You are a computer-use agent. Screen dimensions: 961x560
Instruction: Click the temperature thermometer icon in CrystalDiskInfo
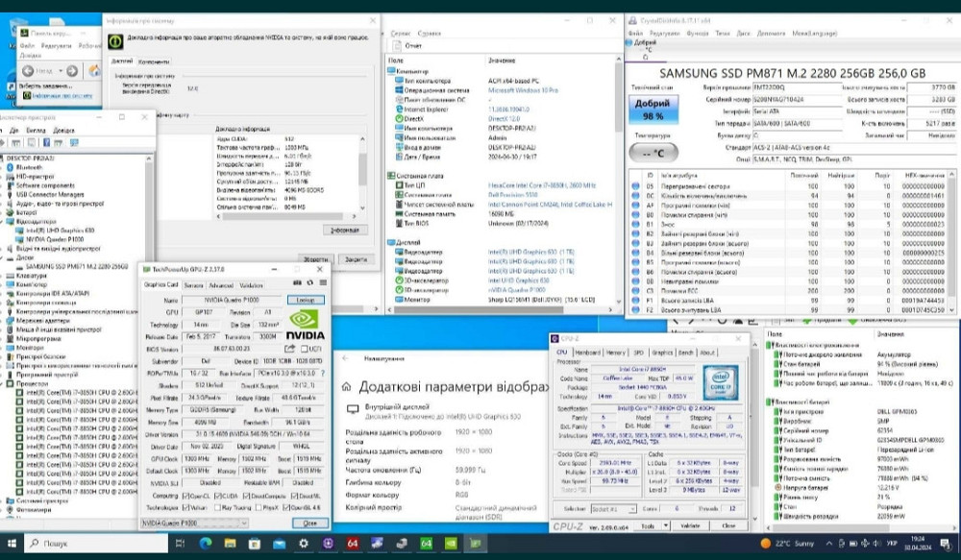[x=653, y=152]
